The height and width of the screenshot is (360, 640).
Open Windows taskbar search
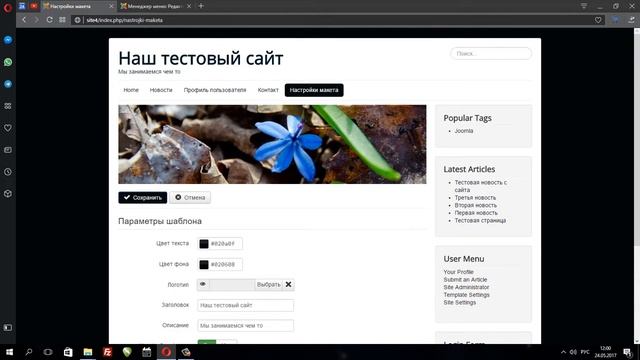pyautogui.click(x=29, y=352)
